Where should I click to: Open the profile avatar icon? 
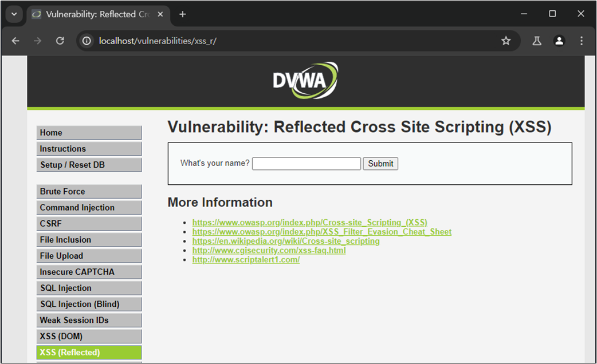(x=559, y=41)
